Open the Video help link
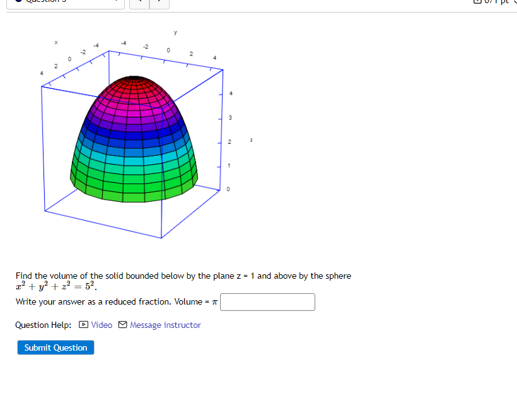 coord(102,325)
